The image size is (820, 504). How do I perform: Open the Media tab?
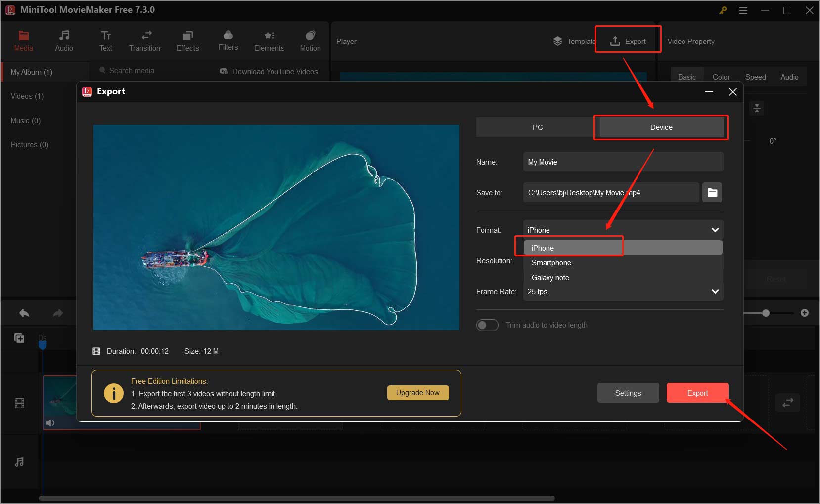pos(23,41)
